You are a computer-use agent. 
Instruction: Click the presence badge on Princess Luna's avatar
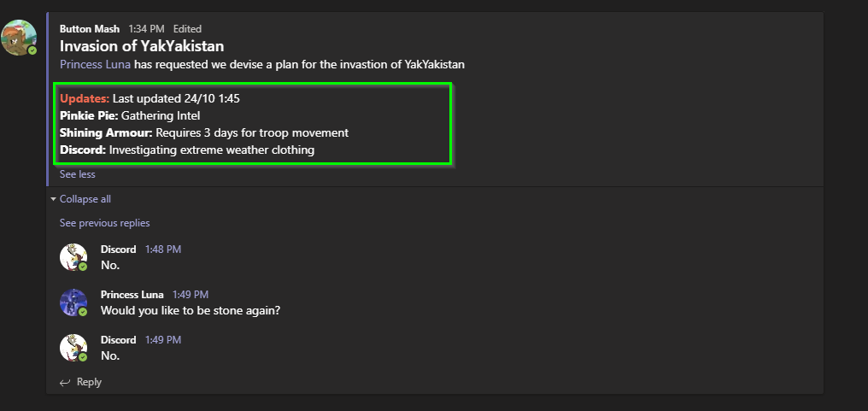[83, 312]
